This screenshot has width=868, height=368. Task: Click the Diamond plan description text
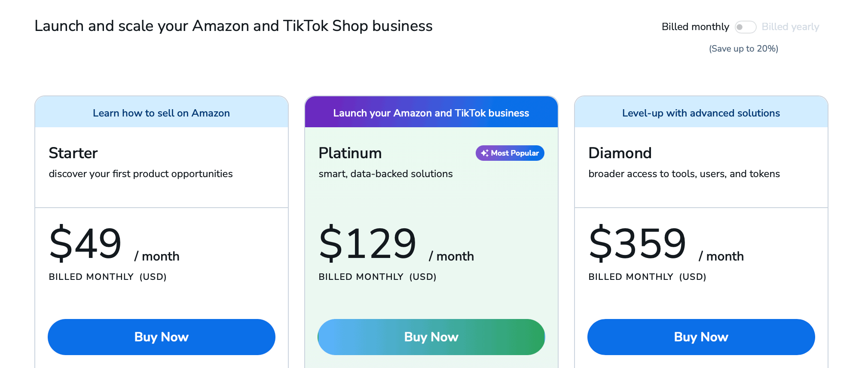pos(684,174)
